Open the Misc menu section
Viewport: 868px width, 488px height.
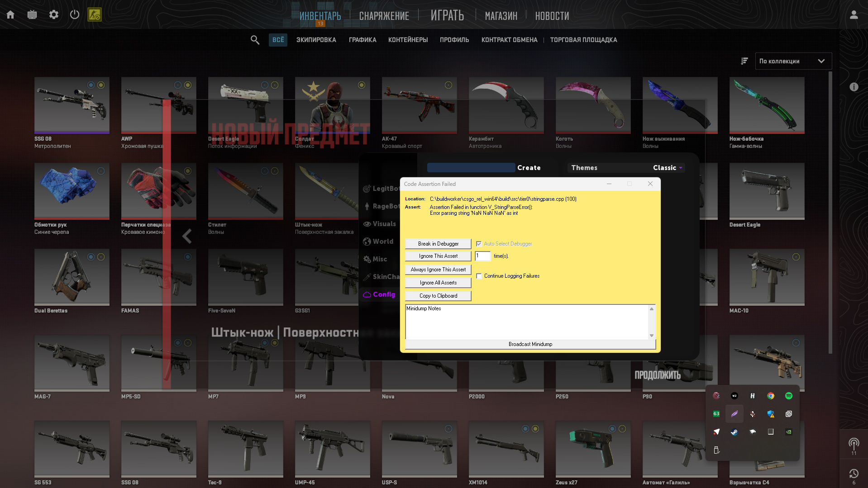[x=375, y=259]
